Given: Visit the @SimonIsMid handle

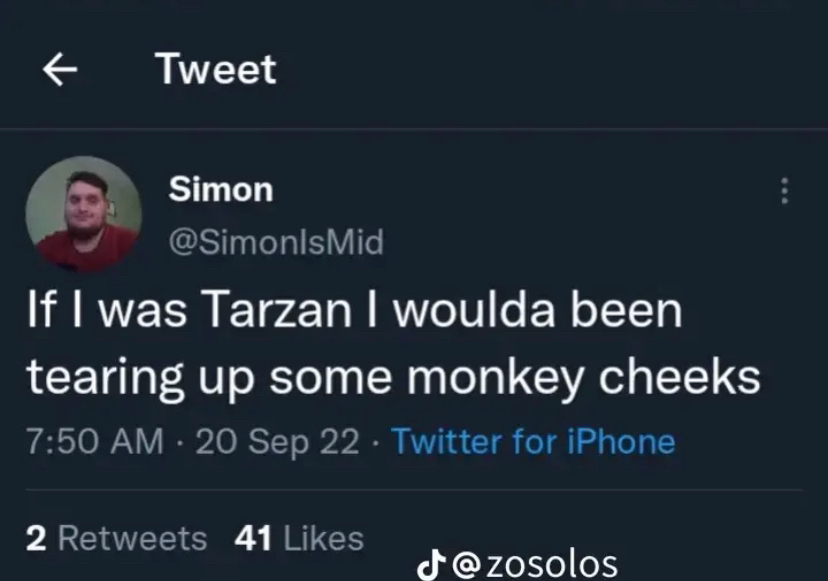Looking at the screenshot, I should pos(276,242).
